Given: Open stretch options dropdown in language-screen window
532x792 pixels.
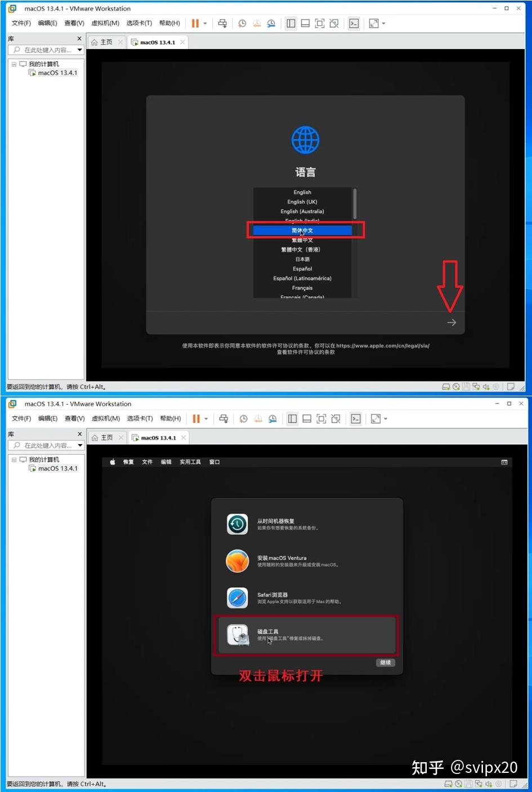Looking at the screenshot, I should (x=384, y=24).
